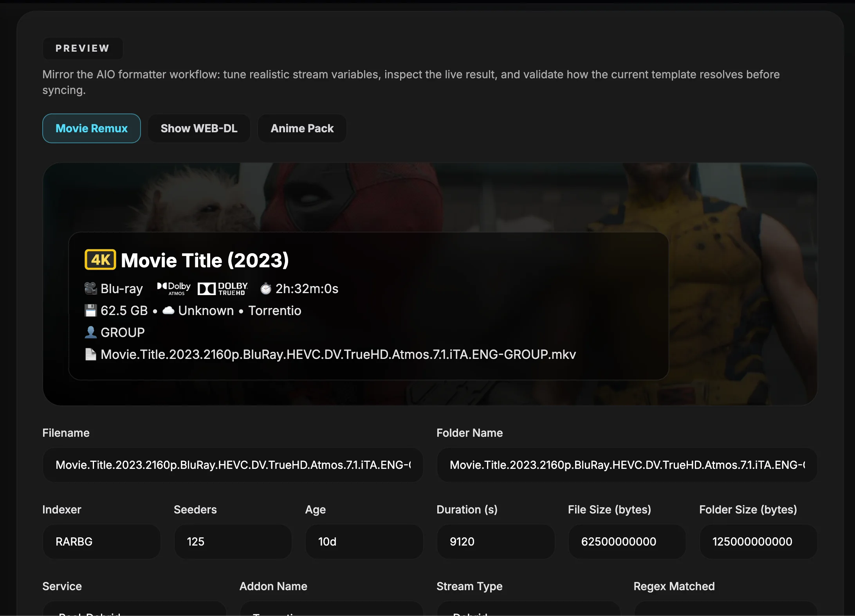Edit the Indexer field showing RARBG
This screenshot has width=855, height=616.
(101, 541)
